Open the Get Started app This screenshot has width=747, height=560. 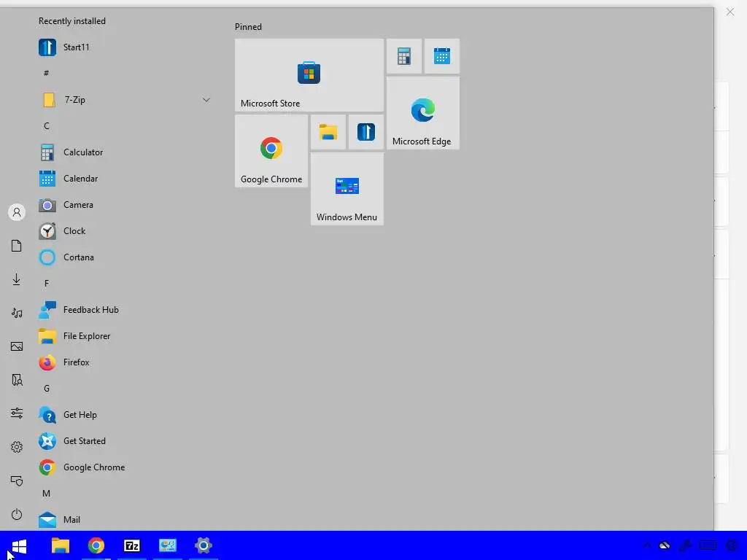click(124, 441)
